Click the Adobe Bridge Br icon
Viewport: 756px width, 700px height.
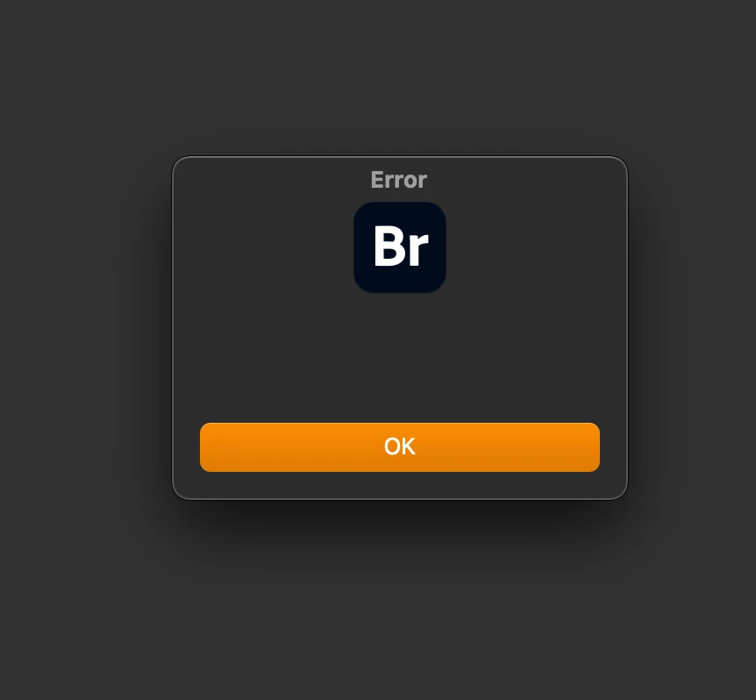(400, 246)
